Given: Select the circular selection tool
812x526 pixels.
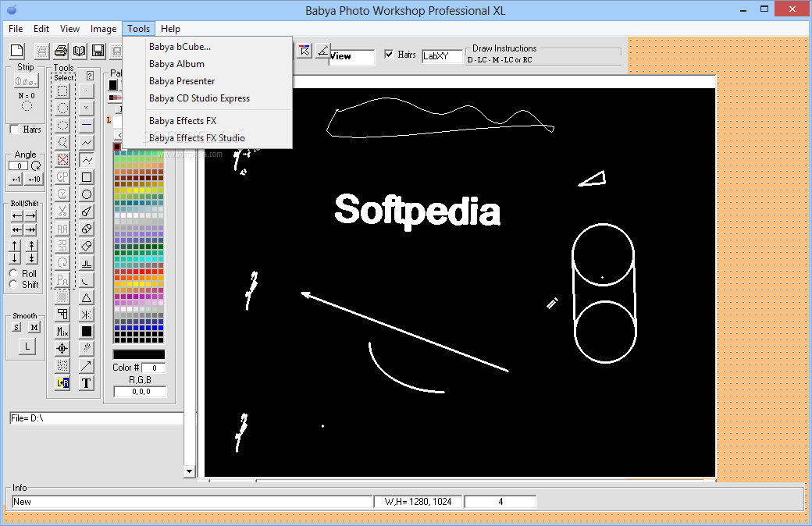Looking at the screenshot, I should coord(62,108).
